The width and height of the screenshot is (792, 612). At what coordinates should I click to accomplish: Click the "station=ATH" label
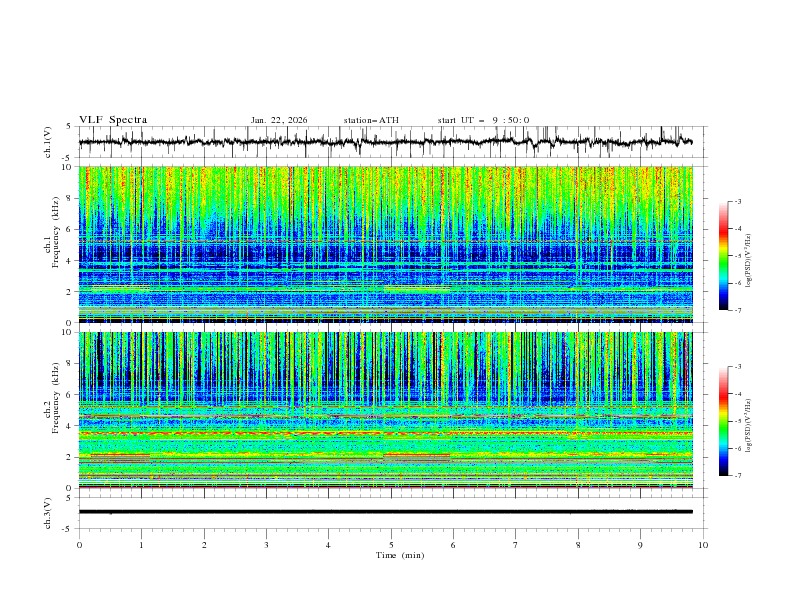[371, 120]
